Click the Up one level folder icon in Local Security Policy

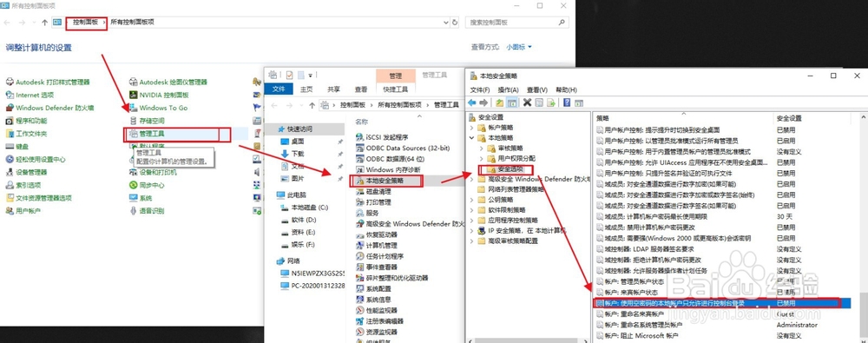pyautogui.click(x=500, y=102)
